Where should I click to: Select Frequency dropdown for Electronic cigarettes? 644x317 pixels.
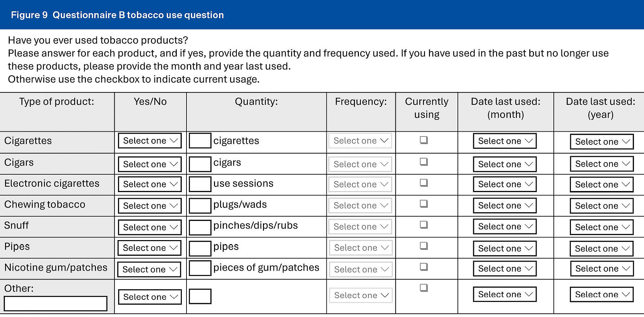pos(360,184)
